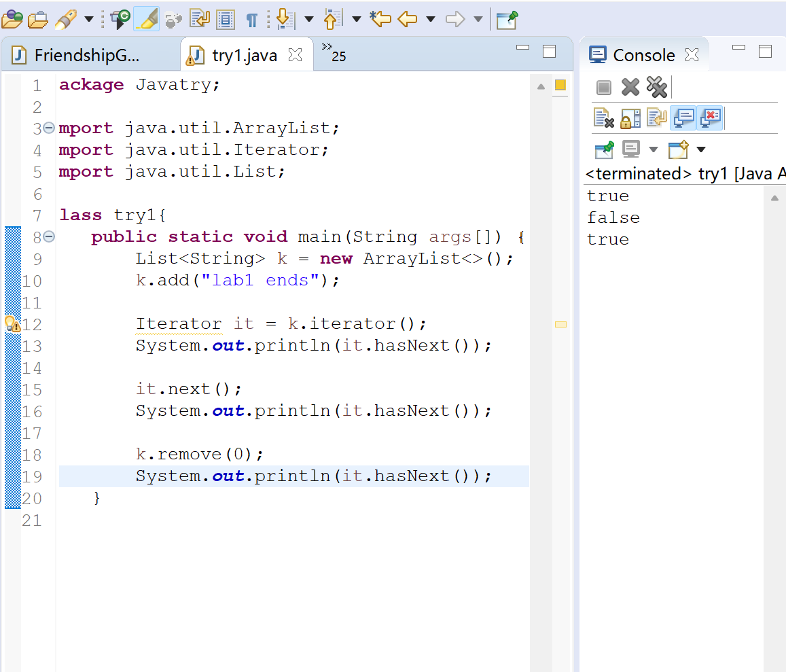
Task: Click java.util.ArrayList import text
Action: click(232, 128)
